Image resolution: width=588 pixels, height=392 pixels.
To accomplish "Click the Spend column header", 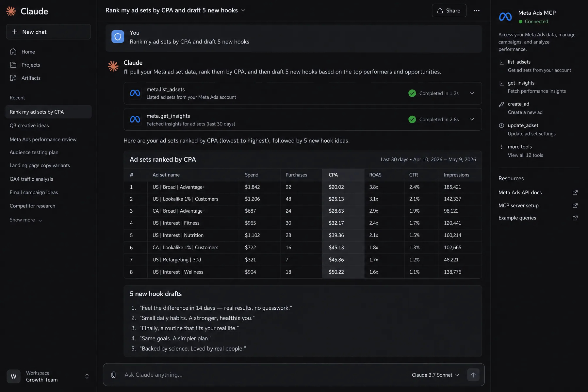I will 252,175.
